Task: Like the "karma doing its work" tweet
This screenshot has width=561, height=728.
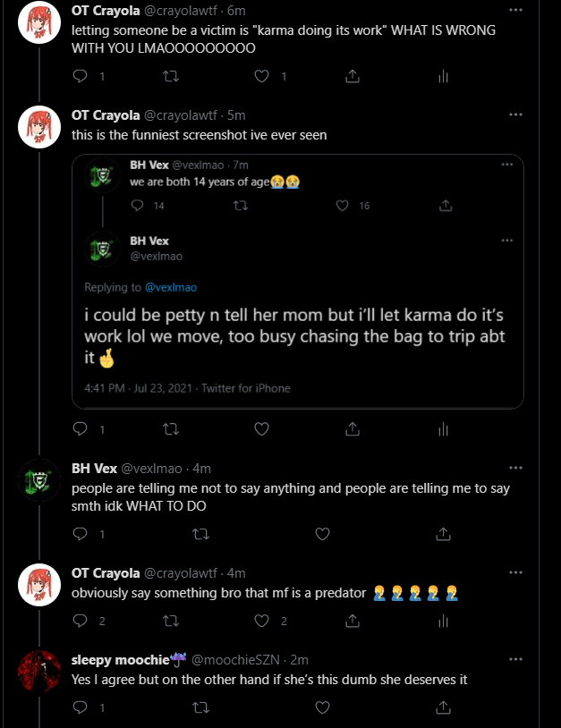Action: (262, 77)
